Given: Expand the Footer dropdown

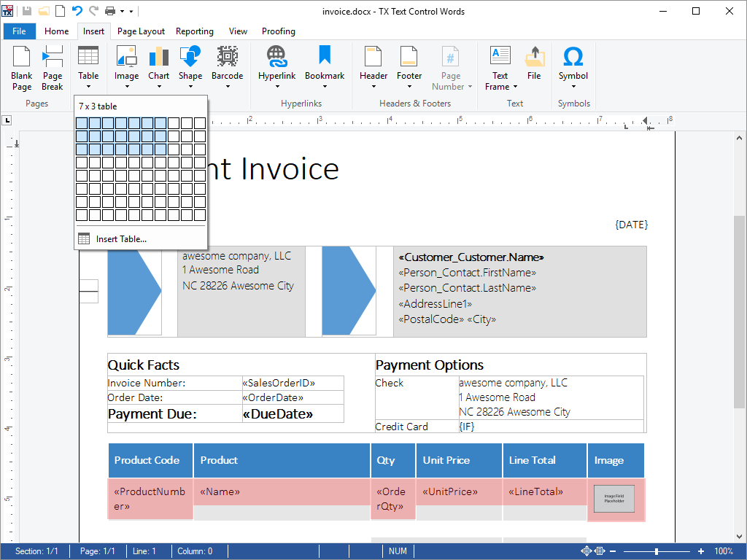Looking at the screenshot, I should coord(409,86).
